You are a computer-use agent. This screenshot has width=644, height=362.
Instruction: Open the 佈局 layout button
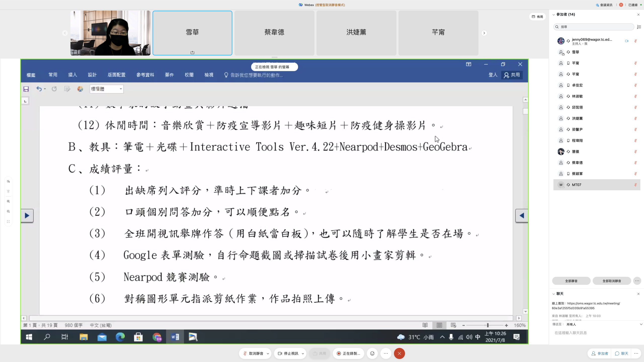pyautogui.click(x=537, y=17)
